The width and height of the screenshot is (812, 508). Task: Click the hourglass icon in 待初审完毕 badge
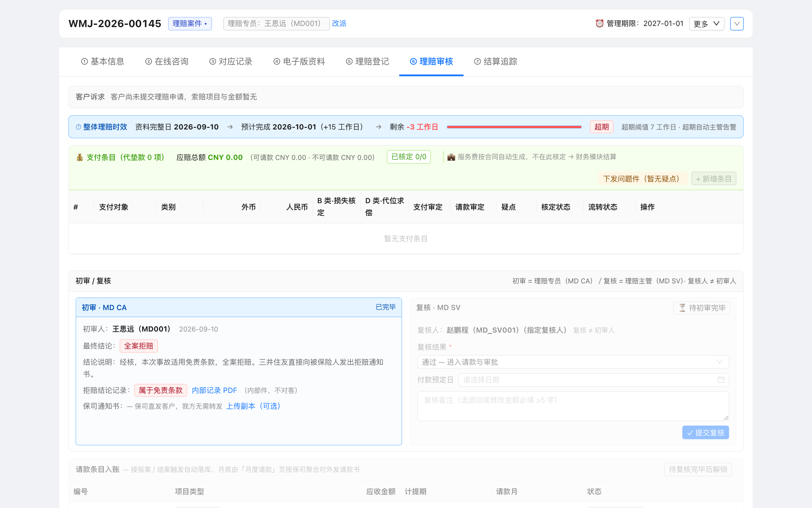pyautogui.click(x=682, y=308)
